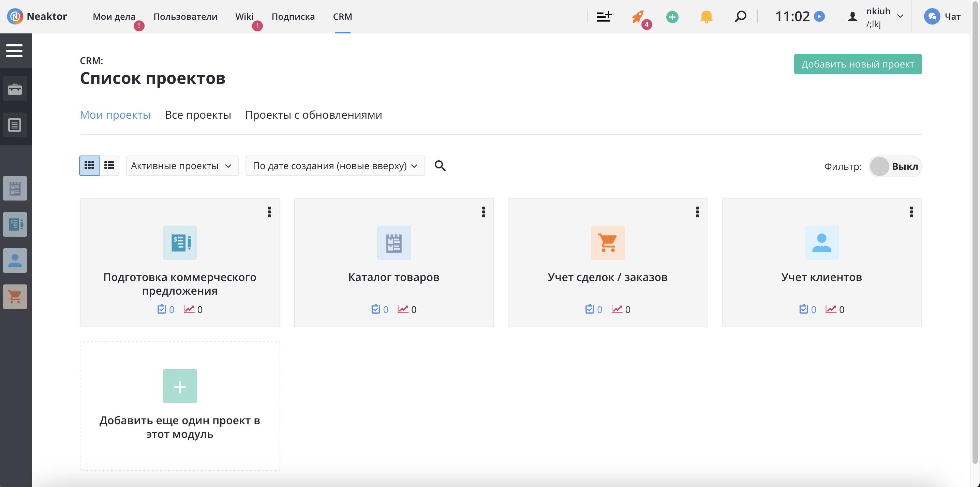Open the three-dot menu on Каталог товаров card
Image resolution: width=980 pixels, height=487 pixels.
pos(484,212)
